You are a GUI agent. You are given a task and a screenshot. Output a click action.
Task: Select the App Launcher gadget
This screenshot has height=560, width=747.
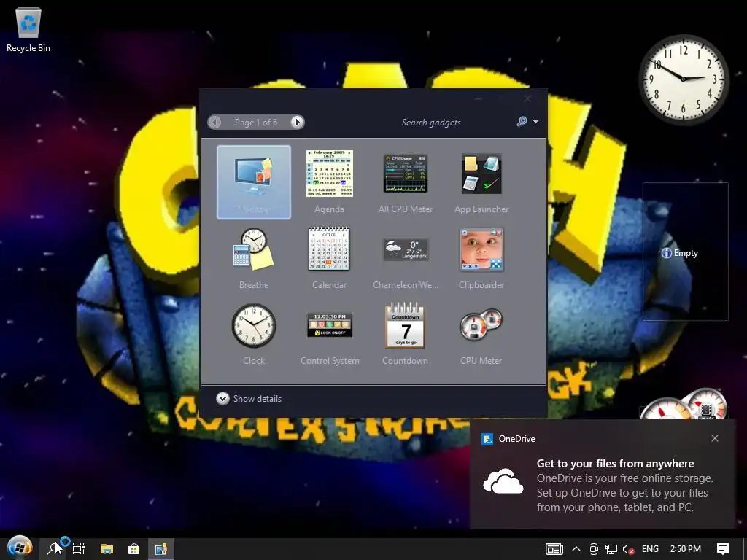click(x=481, y=182)
